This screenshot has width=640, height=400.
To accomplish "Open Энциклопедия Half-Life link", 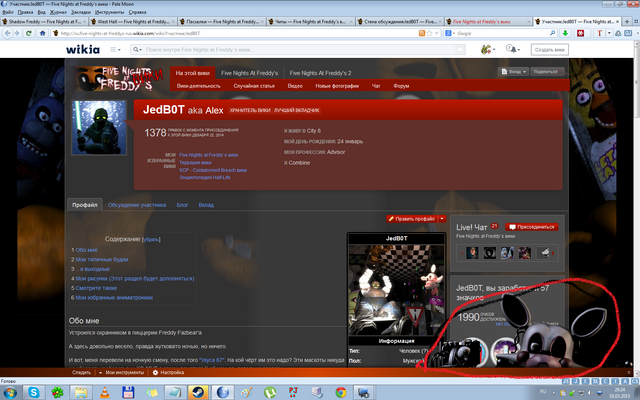I will (204, 178).
